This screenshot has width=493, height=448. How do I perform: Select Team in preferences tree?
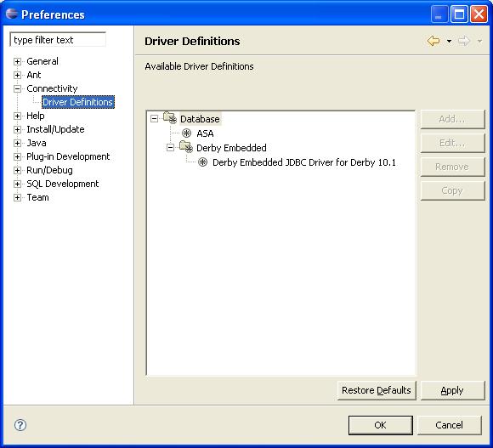tap(37, 197)
